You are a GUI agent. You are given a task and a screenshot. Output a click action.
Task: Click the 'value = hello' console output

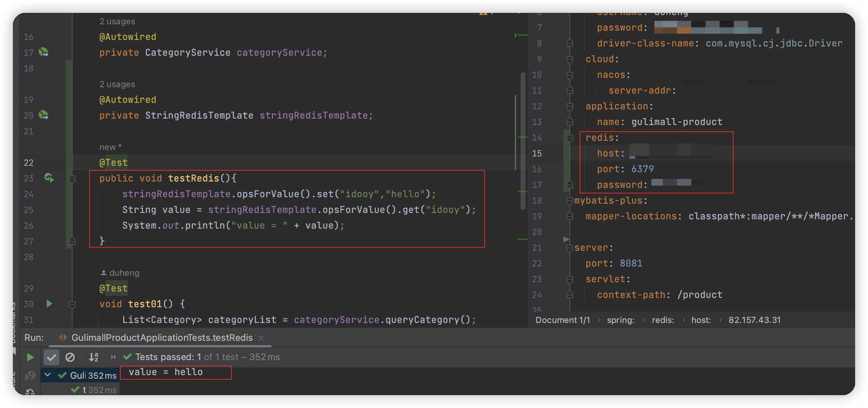tap(166, 372)
